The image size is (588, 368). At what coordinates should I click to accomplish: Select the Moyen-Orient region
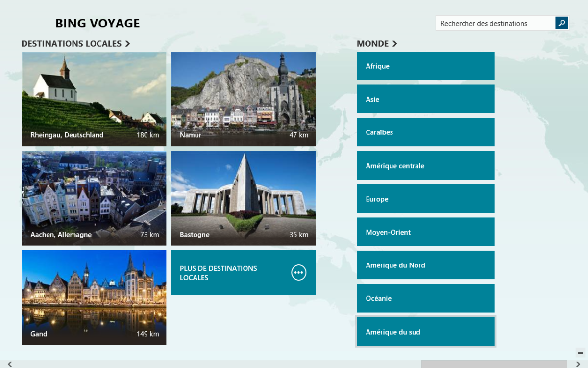pos(426,232)
